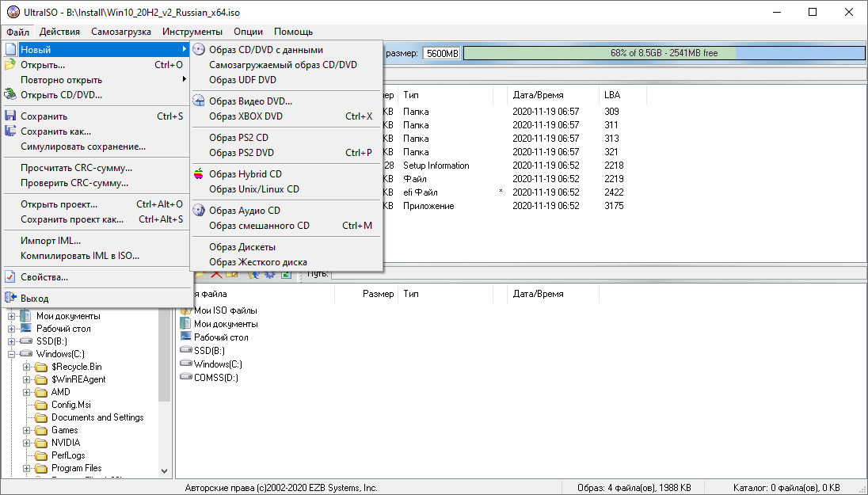Click the gear settings icon in local toolbar
Viewport: 868px width, 495px height.
point(269,274)
